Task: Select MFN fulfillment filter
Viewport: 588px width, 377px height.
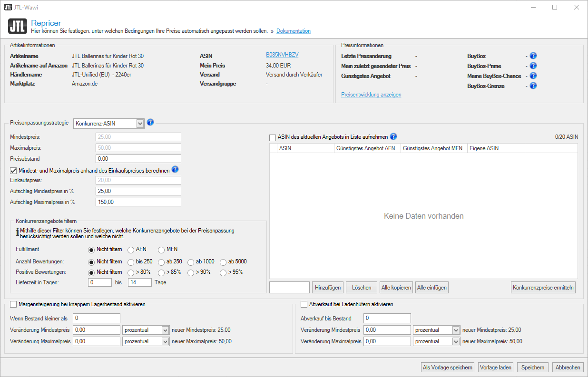Action: [161, 249]
